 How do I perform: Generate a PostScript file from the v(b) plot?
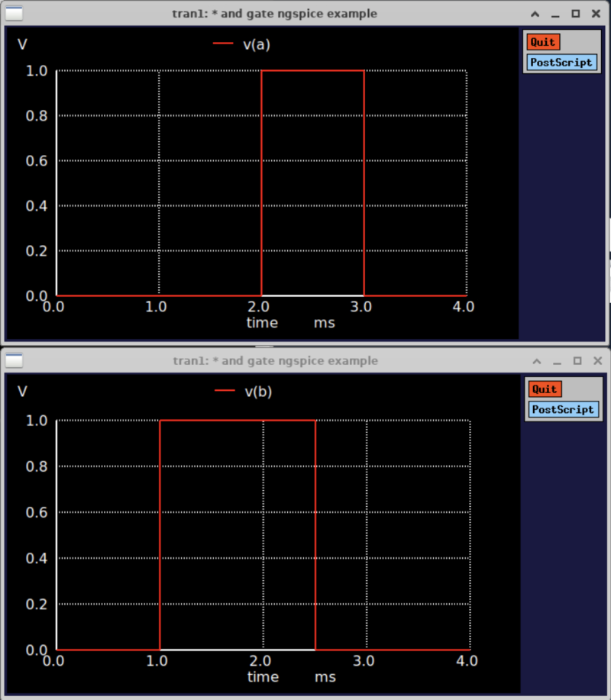click(563, 410)
